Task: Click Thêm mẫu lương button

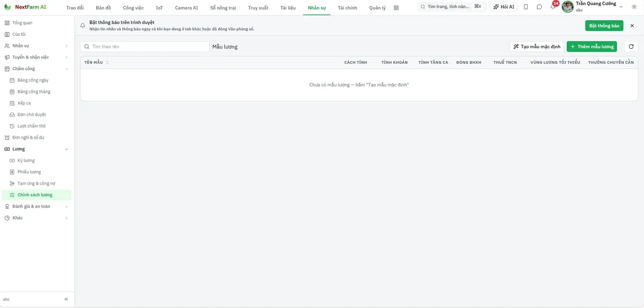Action: (592, 47)
